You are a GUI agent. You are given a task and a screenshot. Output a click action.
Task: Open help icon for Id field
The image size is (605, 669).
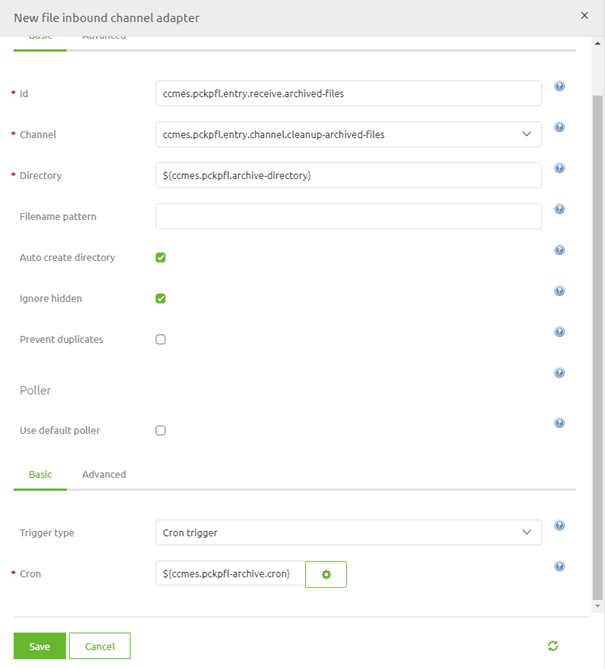click(x=559, y=86)
